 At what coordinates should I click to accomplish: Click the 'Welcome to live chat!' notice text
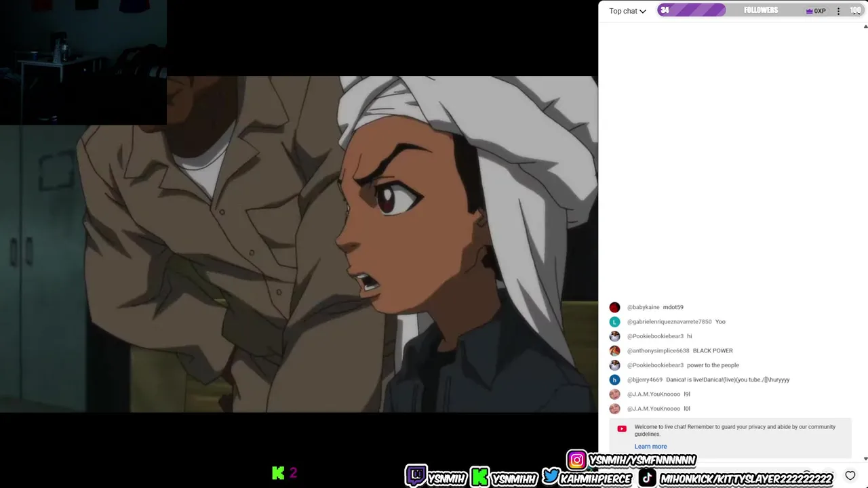coord(734,430)
